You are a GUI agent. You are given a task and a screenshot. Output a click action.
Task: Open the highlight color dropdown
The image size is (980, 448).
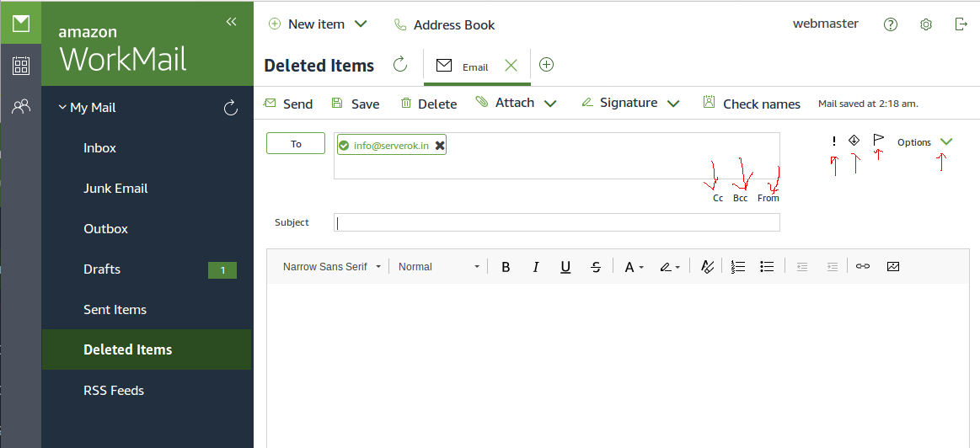coord(670,267)
